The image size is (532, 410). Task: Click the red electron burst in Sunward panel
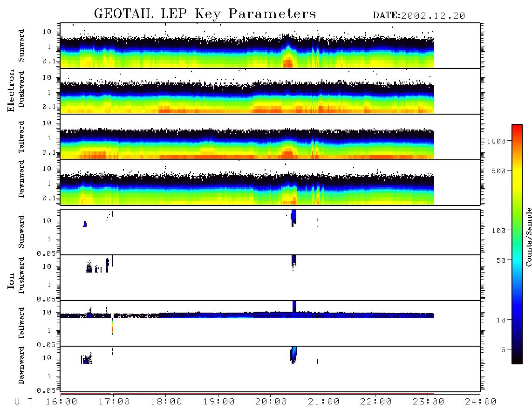(x=288, y=63)
